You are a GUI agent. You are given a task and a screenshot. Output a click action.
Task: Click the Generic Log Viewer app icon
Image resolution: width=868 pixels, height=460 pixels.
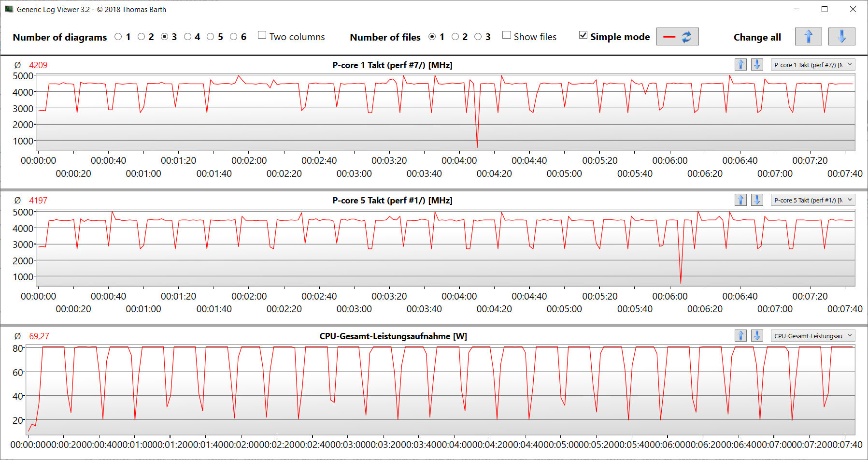[x=9, y=9]
